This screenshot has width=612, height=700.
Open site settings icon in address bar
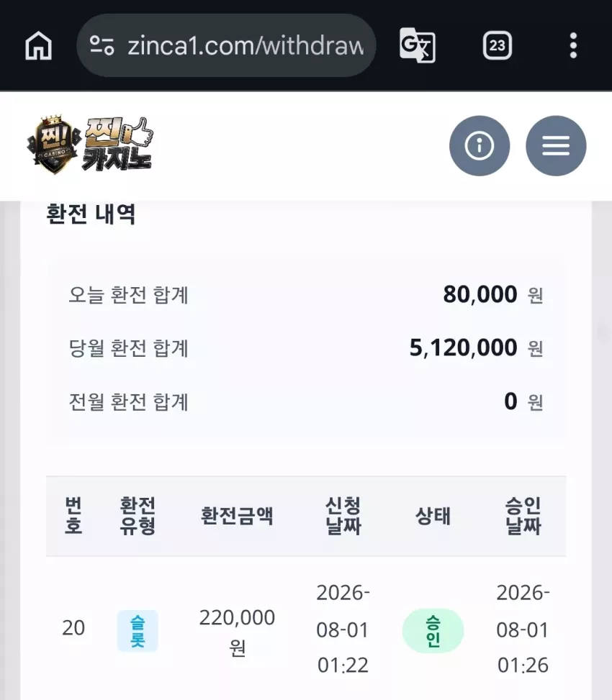click(x=102, y=45)
